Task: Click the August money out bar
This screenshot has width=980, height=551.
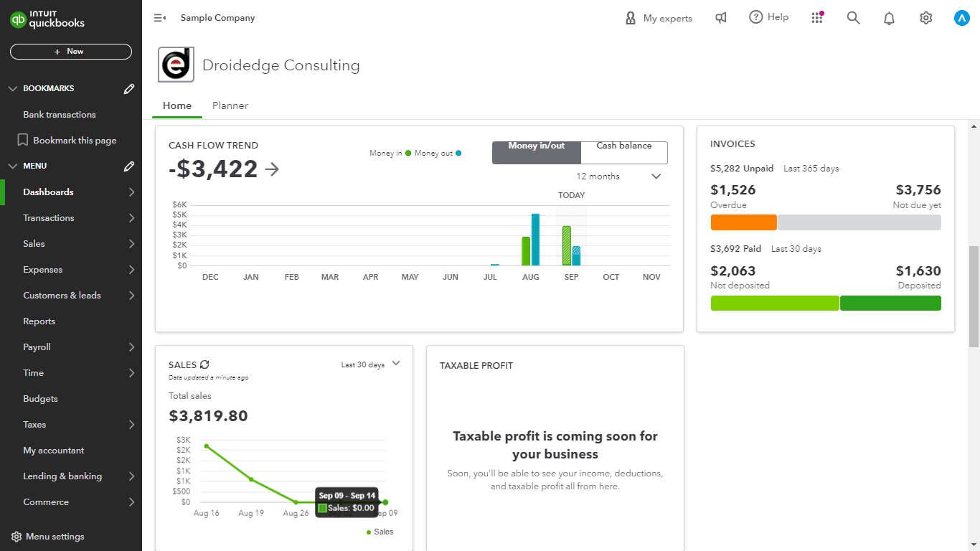Action: 535,240
